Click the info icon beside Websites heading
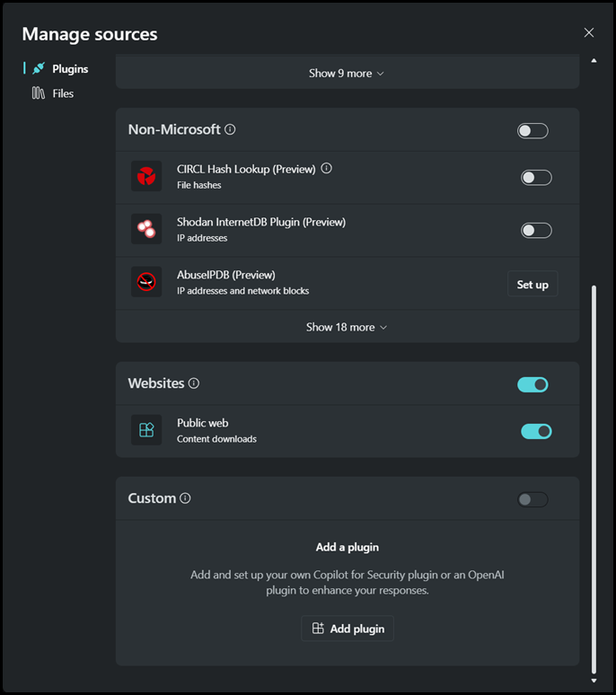The width and height of the screenshot is (616, 695). click(x=194, y=383)
